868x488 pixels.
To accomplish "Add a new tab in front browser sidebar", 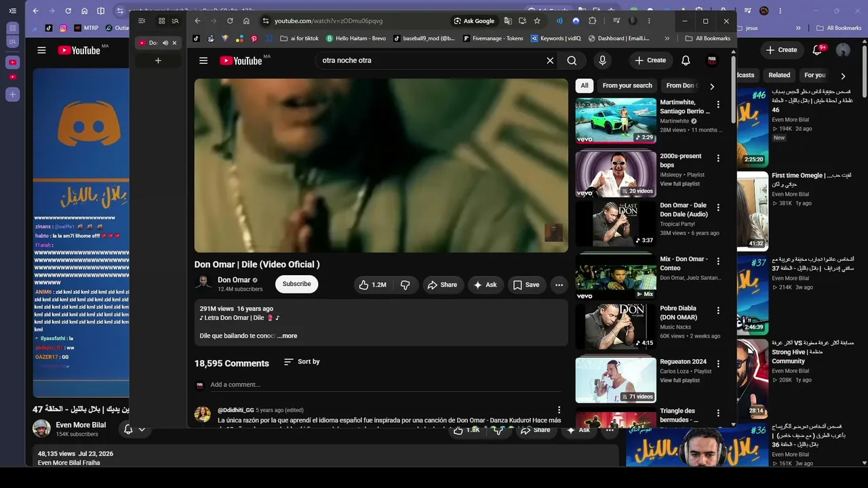I will click(x=158, y=60).
